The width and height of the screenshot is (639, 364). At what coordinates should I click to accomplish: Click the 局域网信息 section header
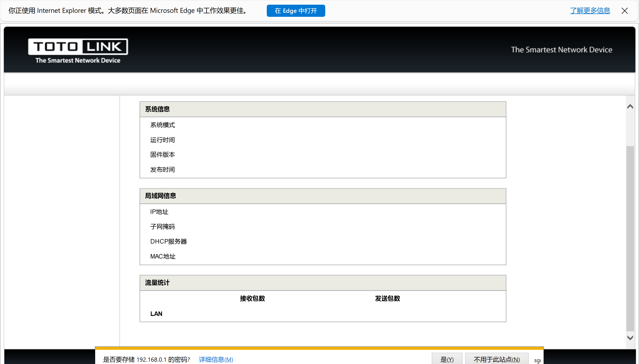pyautogui.click(x=160, y=196)
